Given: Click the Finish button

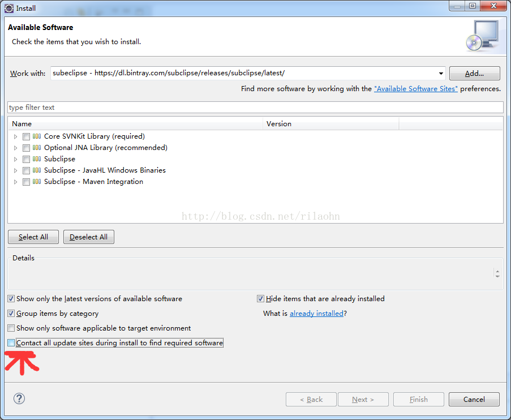Looking at the screenshot, I should click(x=419, y=400).
